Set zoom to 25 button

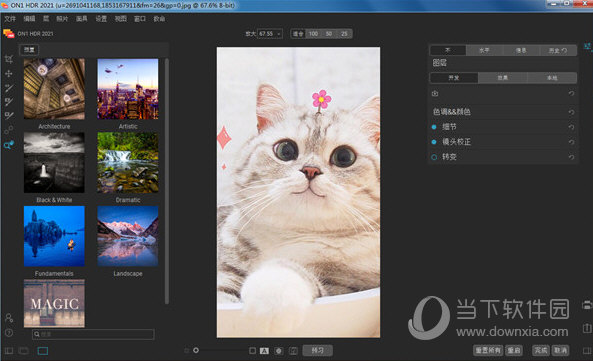(344, 34)
